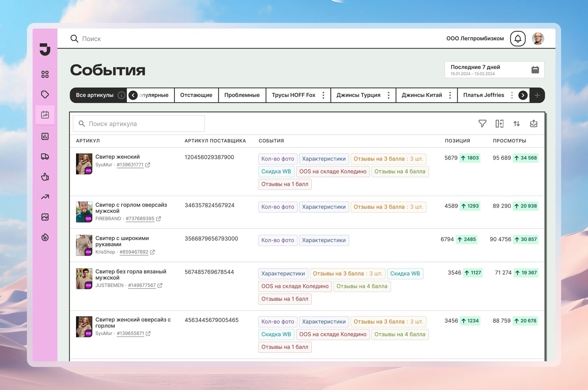Select the Трусы HOFF Fox tab
Image resolution: width=588 pixels, height=390 pixels.
[x=293, y=95]
